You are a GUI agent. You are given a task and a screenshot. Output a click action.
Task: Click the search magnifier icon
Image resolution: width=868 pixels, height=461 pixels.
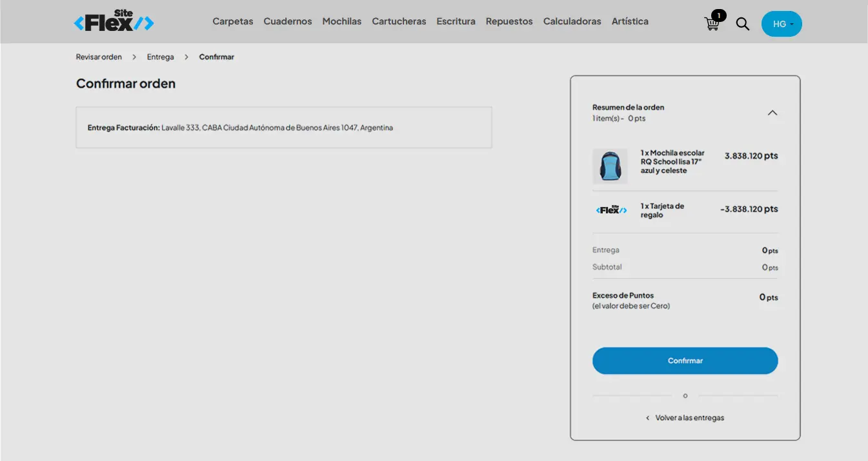[x=743, y=24]
